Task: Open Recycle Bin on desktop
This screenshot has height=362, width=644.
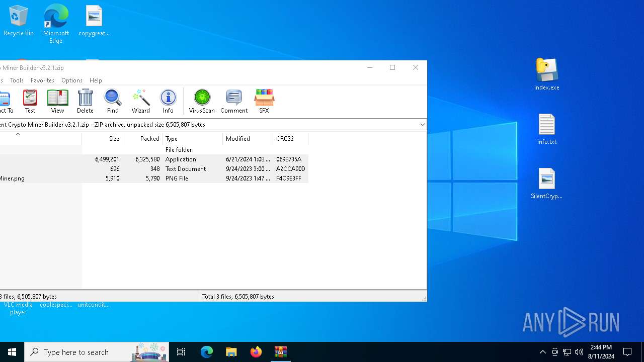Action: click(19, 21)
